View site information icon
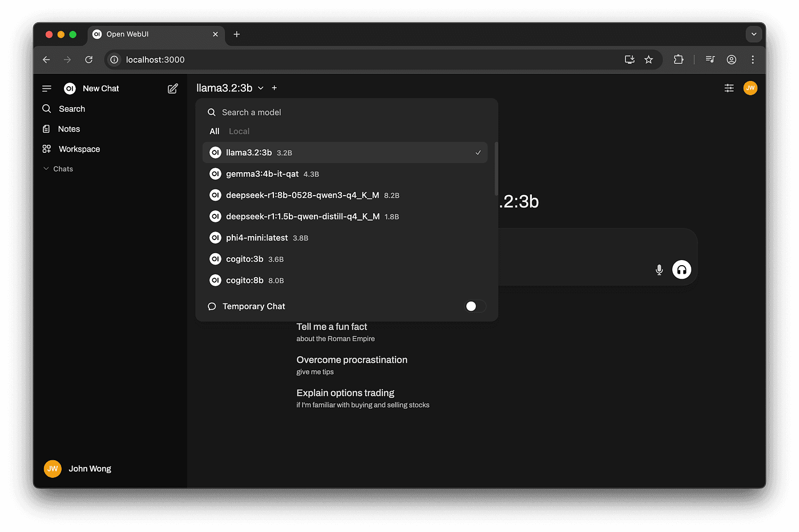The height and width of the screenshot is (532, 799). 114,59
